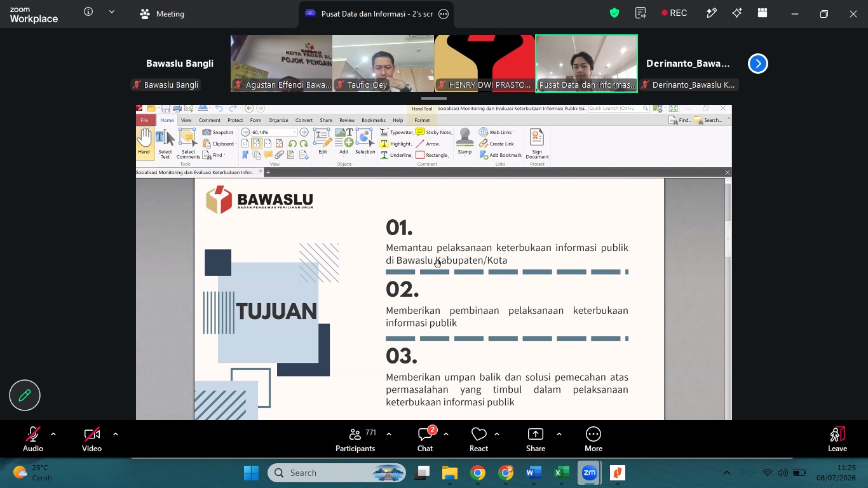Click the Zoom annotate pencil circle button
The height and width of the screenshot is (488, 868).
[25, 395]
